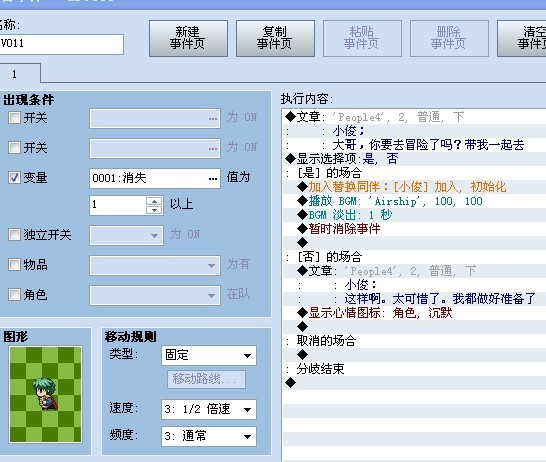Image resolution: width=546 pixels, height=462 pixels.
Task: Open 速度 dropdown showing 1/2 倍速
Action: 209,409
